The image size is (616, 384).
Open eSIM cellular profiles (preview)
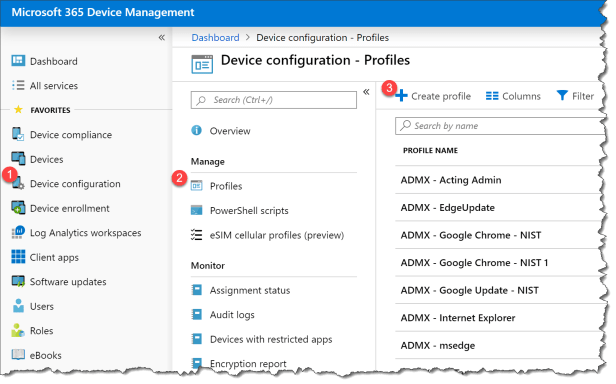click(277, 235)
